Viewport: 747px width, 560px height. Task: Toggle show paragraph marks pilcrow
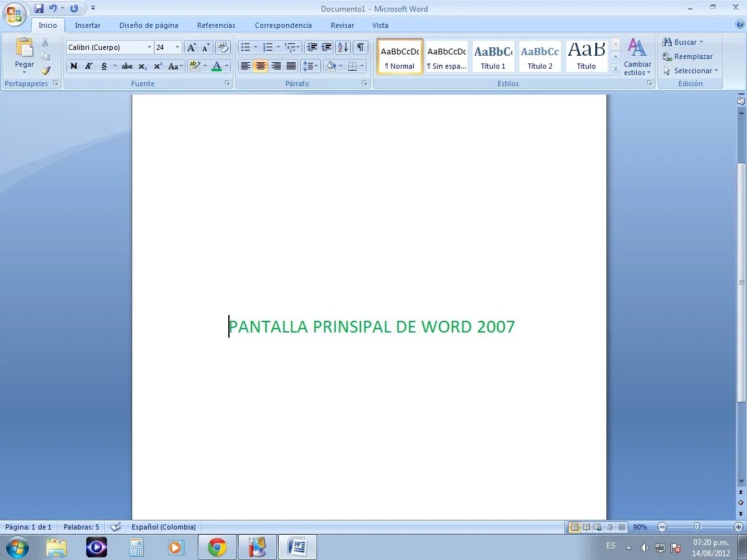361,47
